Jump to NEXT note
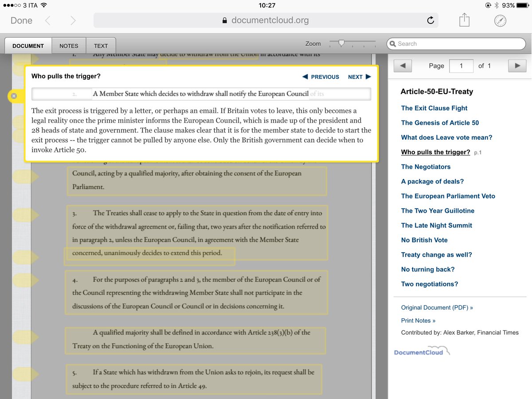532x399 pixels. (x=360, y=77)
